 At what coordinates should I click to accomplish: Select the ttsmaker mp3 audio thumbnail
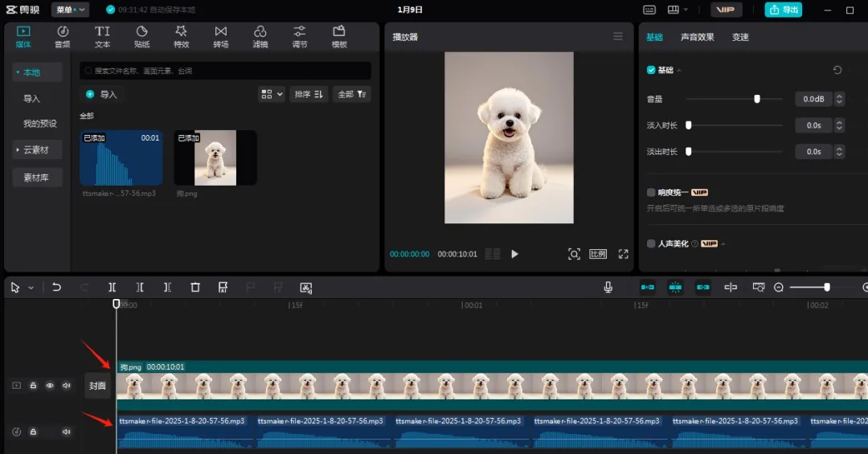121,157
